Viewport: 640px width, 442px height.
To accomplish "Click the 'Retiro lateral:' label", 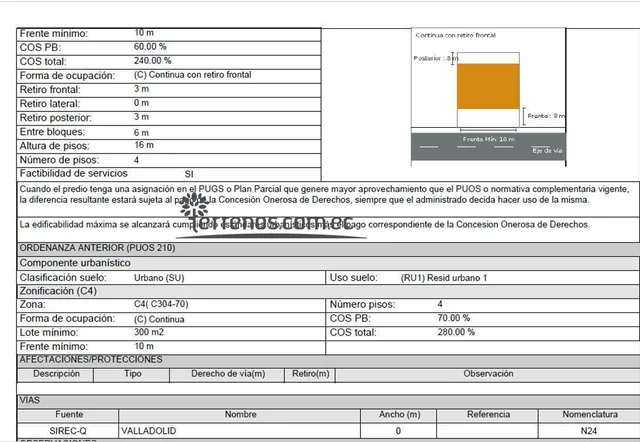I will pyautogui.click(x=50, y=104).
